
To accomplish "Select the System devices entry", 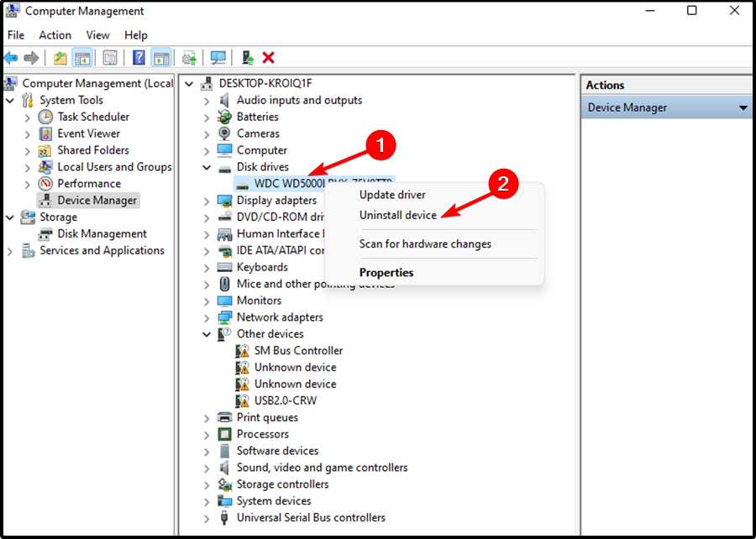I will [274, 501].
